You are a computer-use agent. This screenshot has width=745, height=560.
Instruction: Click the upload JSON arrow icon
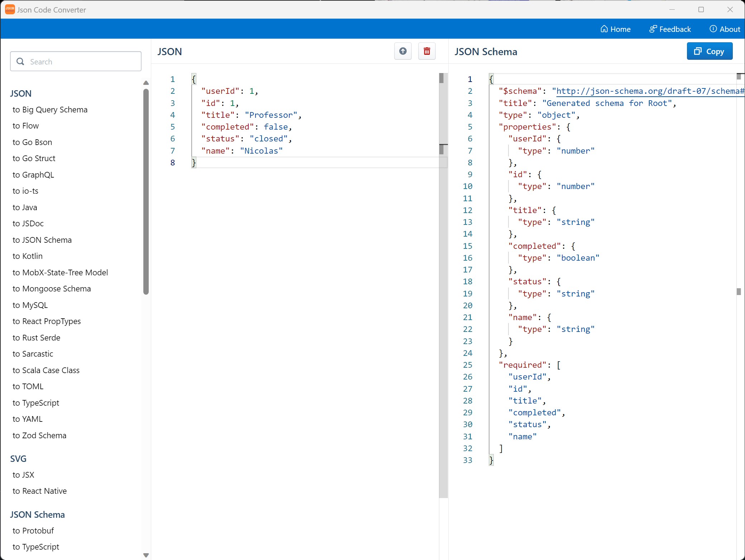[x=403, y=51]
